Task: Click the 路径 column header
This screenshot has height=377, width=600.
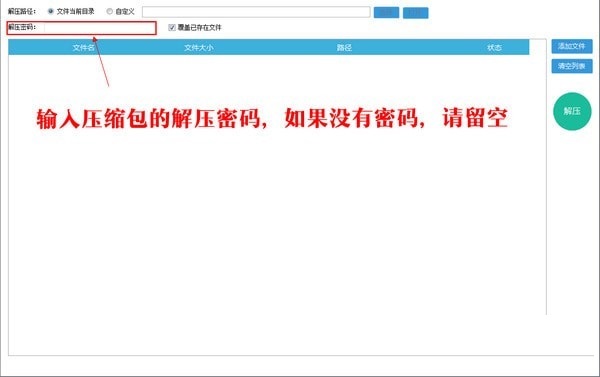Action: tap(344, 47)
